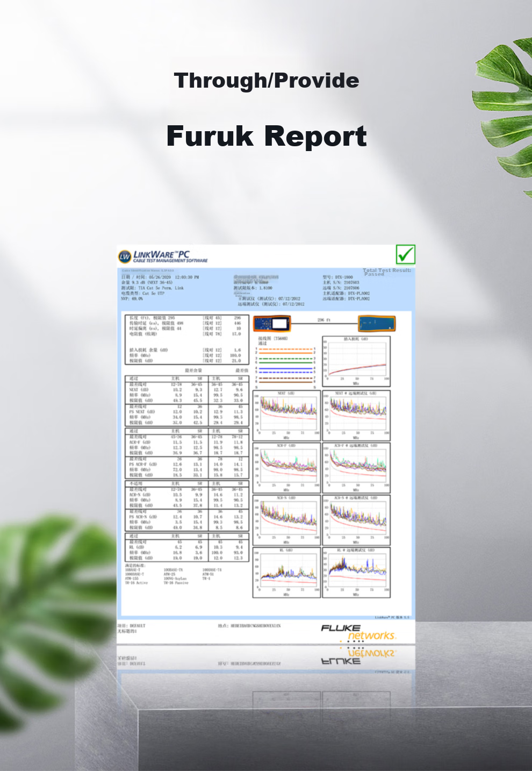The image size is (532, 771).
Task: Click the Total Test Result Passed text
Action: click(x=387, y=272)
